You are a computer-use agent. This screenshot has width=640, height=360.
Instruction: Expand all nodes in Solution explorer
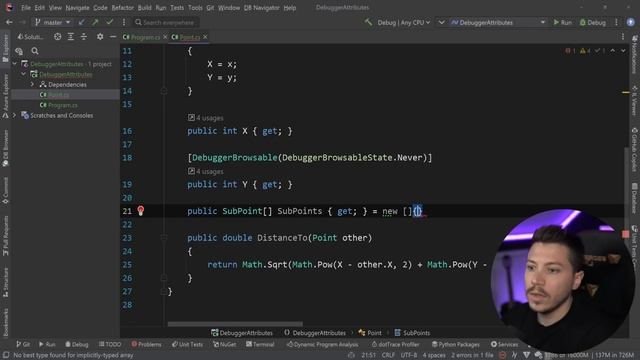pyautogui.click(x=71, y=37)
